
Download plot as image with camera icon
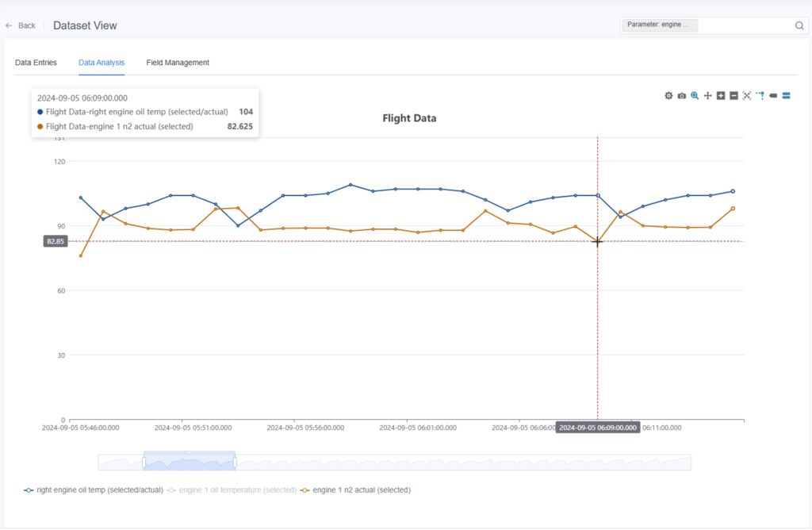click(x=682, y=96)
